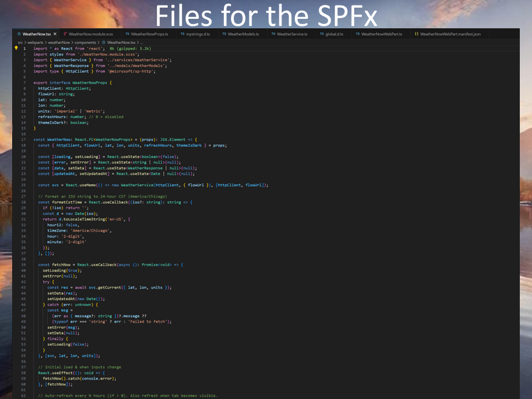Click setUpdatedAt in the useState line 23
Image resolution: width=532 pixels, height=399 pixels.
[93, 173]
